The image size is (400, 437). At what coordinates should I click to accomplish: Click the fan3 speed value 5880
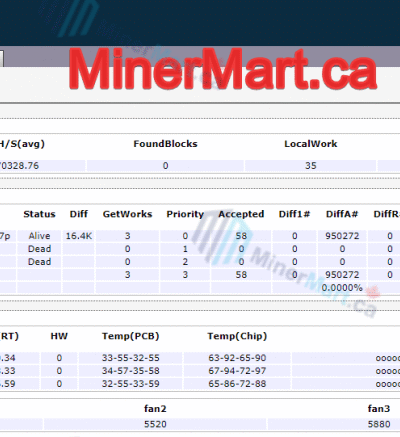pos(379,424)
